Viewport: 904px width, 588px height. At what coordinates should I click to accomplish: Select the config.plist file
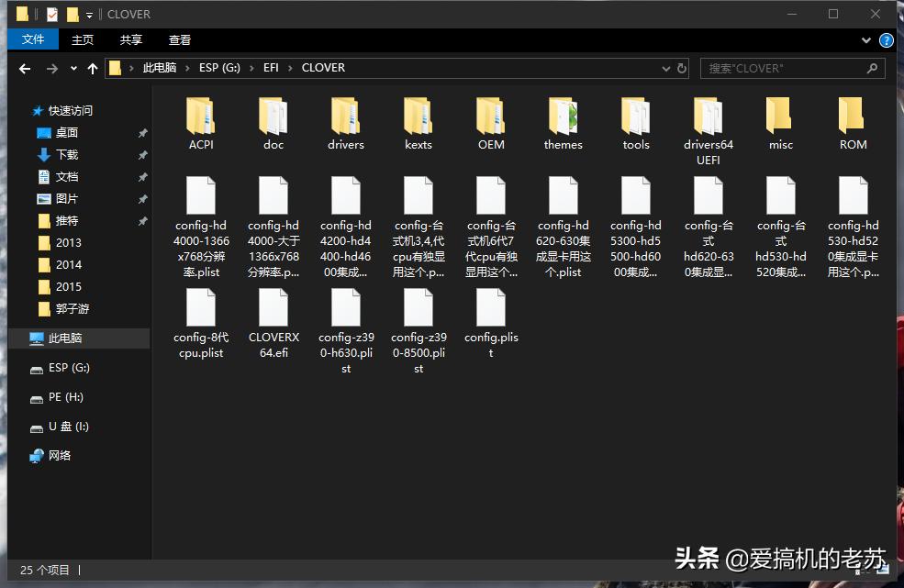pos(490,308)
